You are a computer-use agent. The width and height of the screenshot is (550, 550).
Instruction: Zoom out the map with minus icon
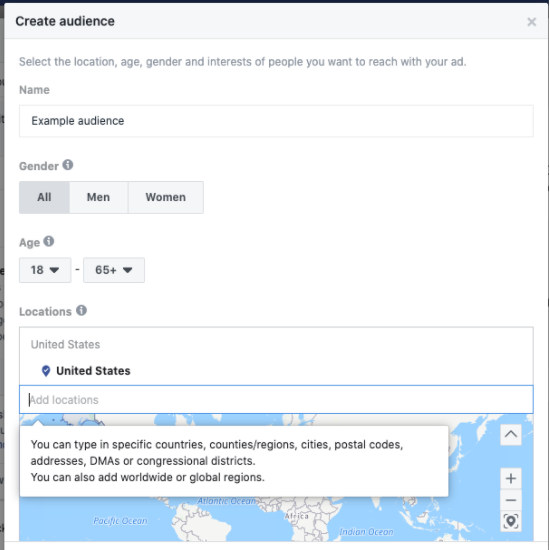511,500
